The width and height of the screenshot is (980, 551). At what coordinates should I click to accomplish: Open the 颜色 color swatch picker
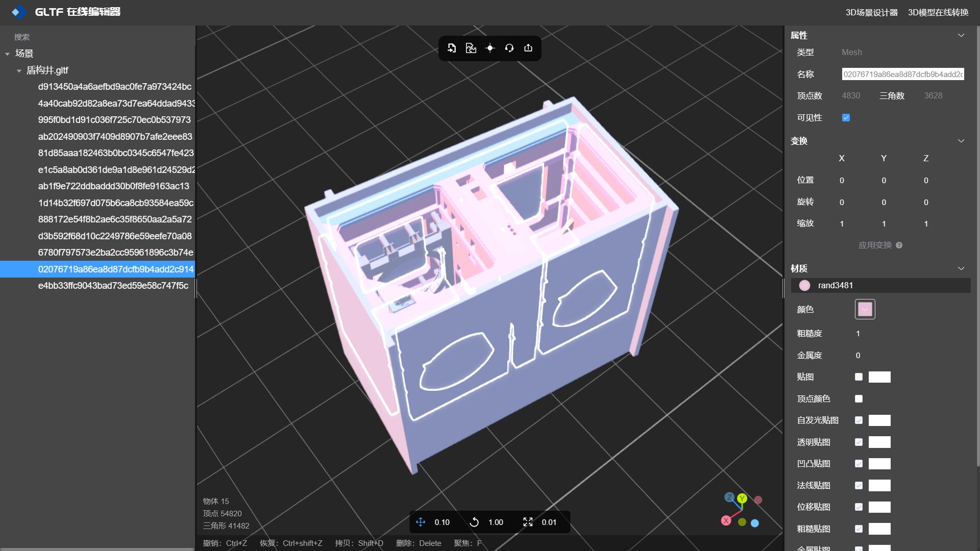865,309
